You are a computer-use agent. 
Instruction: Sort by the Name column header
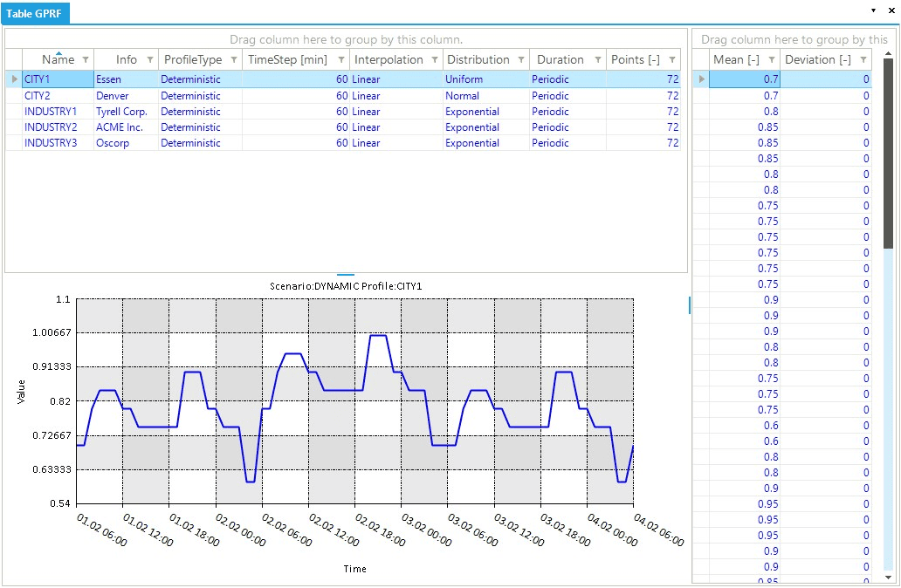[x=58, y=60]
